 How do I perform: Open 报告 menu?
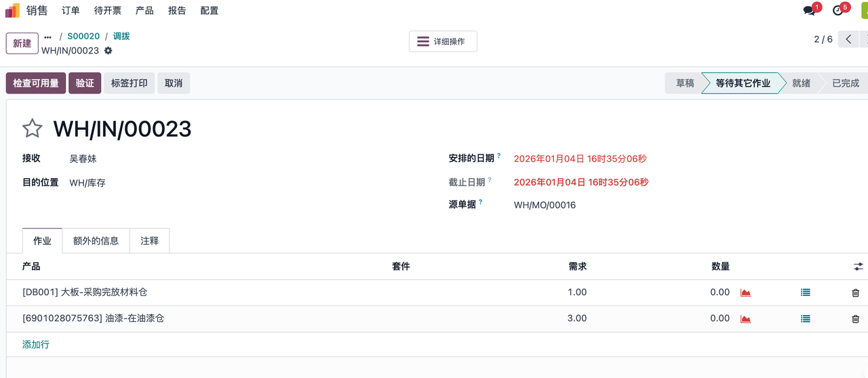tap(177, 11)
